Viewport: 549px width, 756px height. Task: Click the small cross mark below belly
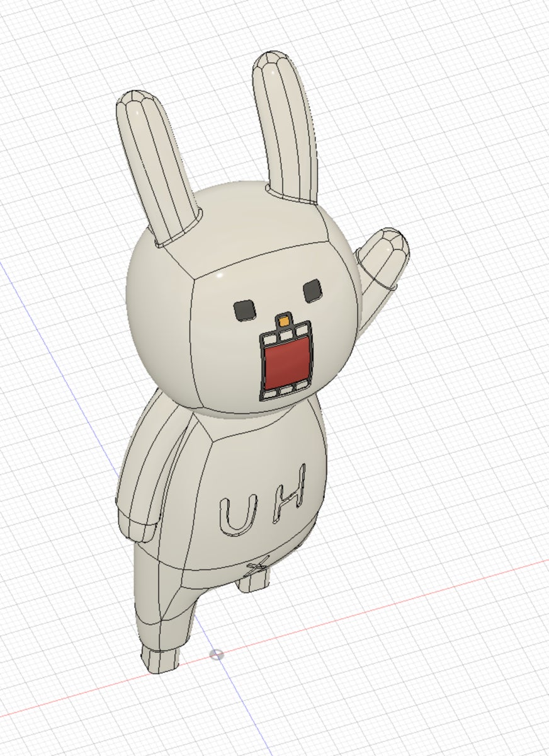click(257, 567)
